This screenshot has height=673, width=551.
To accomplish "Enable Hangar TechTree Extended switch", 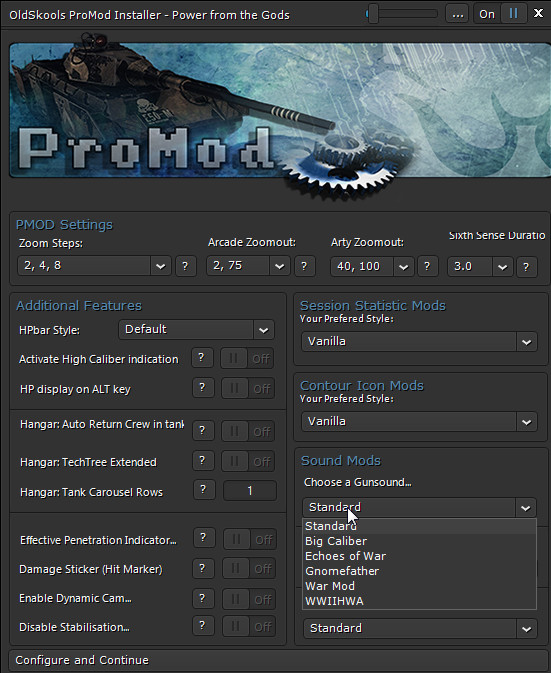I will 248,461.
